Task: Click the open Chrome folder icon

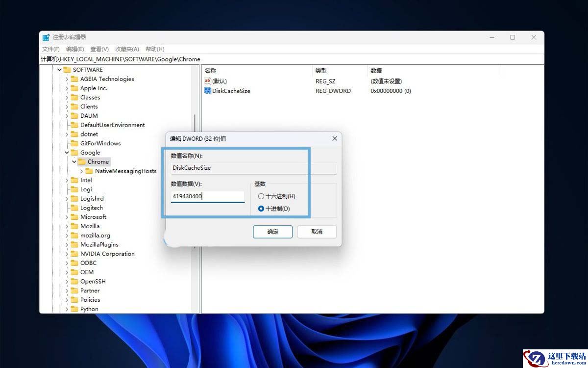Action: pos(82,162)
